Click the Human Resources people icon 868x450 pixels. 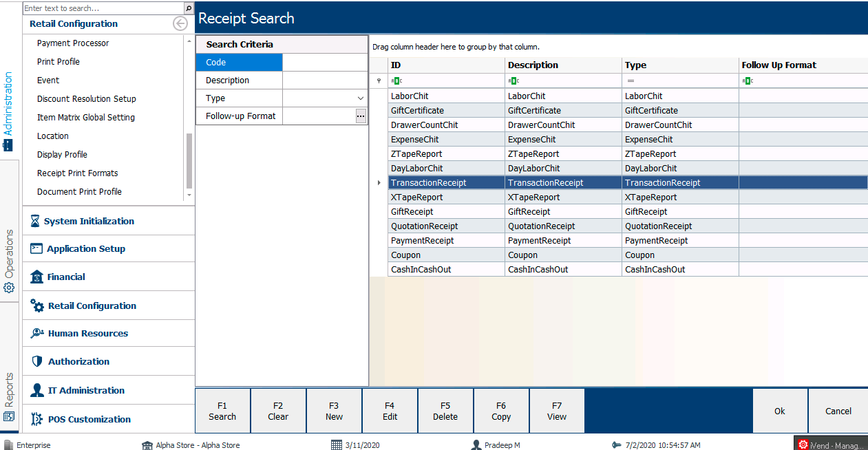click(37, 333)
